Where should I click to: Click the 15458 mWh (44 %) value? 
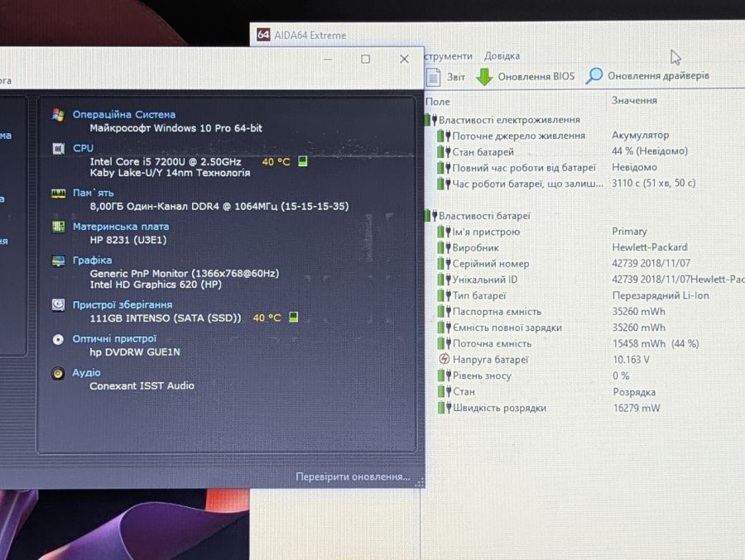tap(656, 343)
